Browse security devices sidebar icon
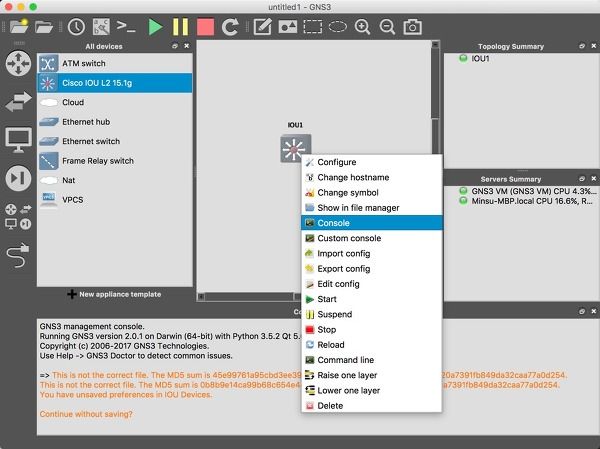 [18, 178]
